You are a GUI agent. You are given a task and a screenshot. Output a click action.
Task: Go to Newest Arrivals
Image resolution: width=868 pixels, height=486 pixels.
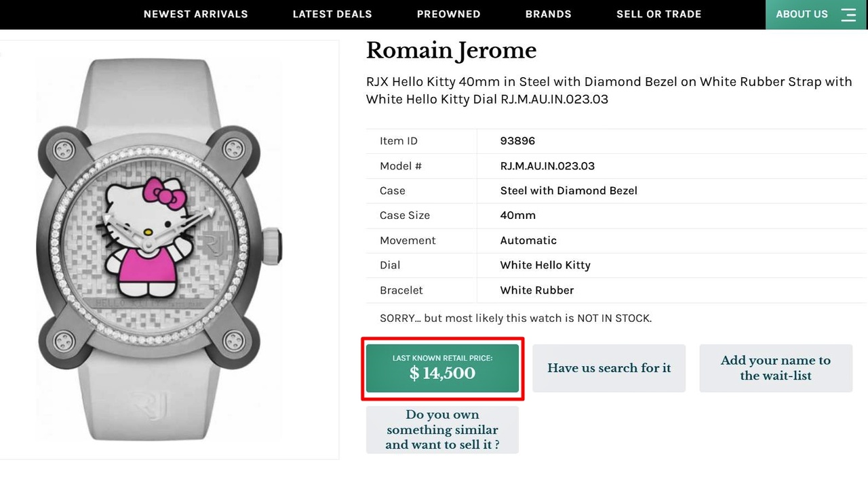pos(195,14)
